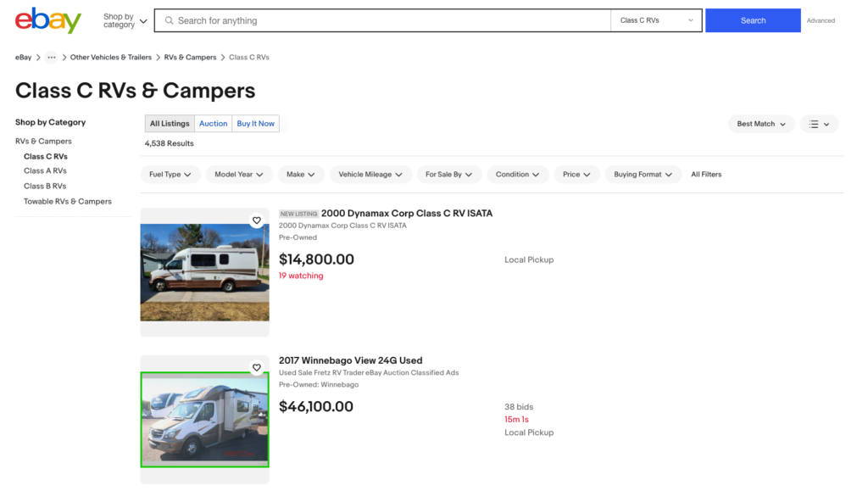Open All Filters
This screenshot has height=491, width=868.
click(x=706, y=175)
